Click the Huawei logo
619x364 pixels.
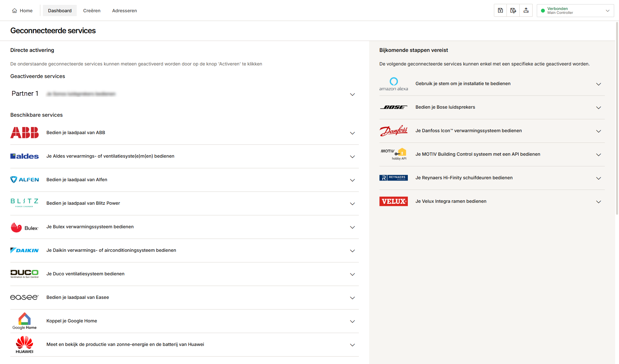(25, 344)
